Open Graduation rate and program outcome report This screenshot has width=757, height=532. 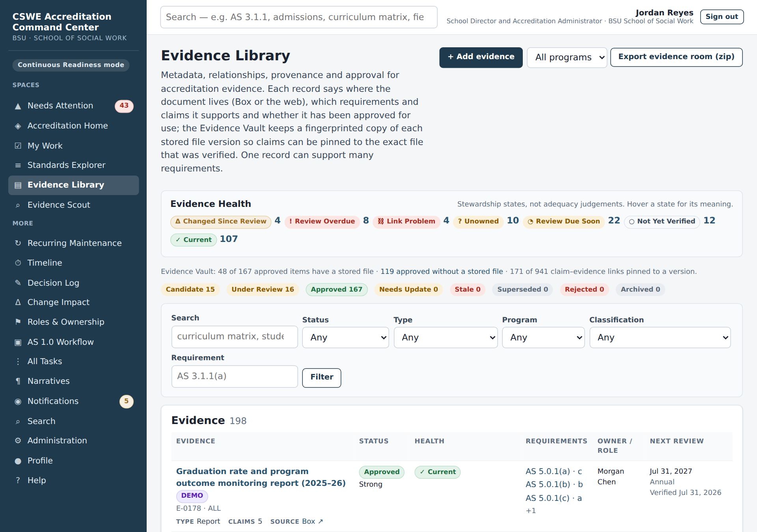(261, 477)
